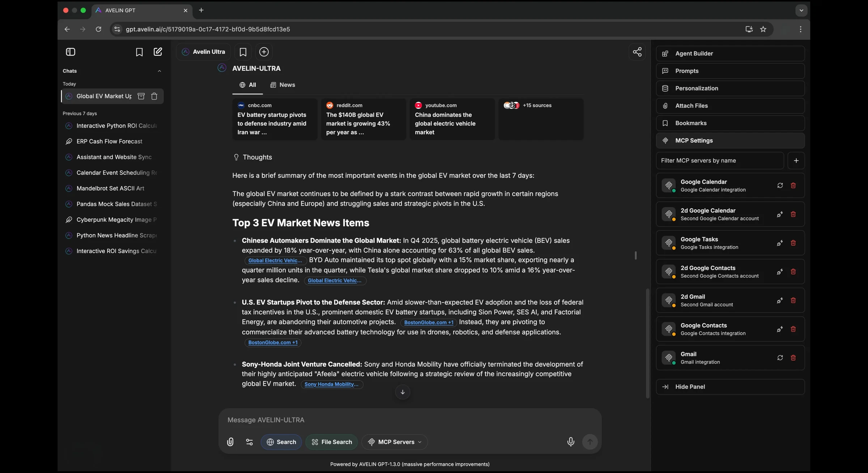Image resolution: width=868 pixels, height=473 pixels.
Task: Add new MCP server plus button
Action: [x=796, y=161]
